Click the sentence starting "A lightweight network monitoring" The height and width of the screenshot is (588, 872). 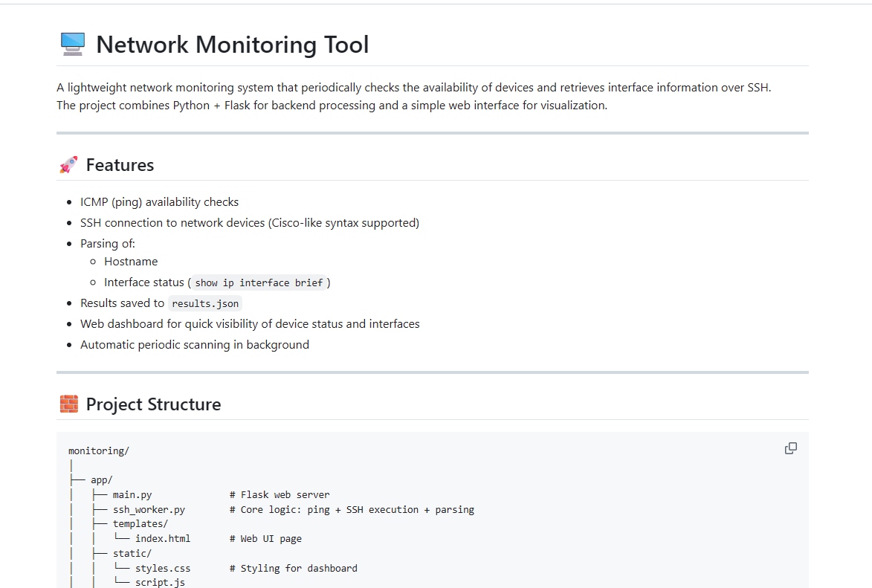(x=414, y=87)
